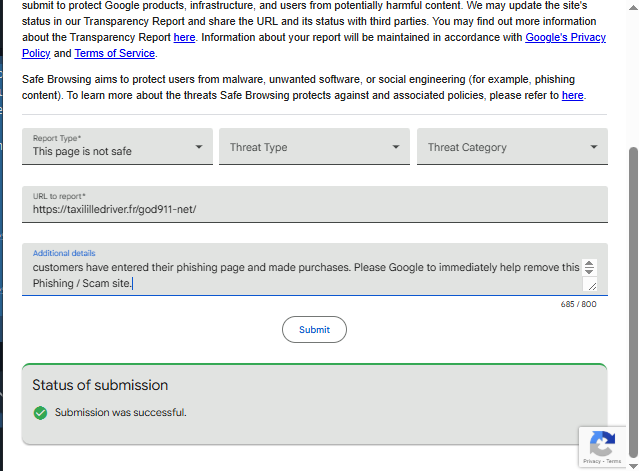Click the textarea resize handle icon
The height and width of the screenshot is (471, 639).
[x=591, y=286]
